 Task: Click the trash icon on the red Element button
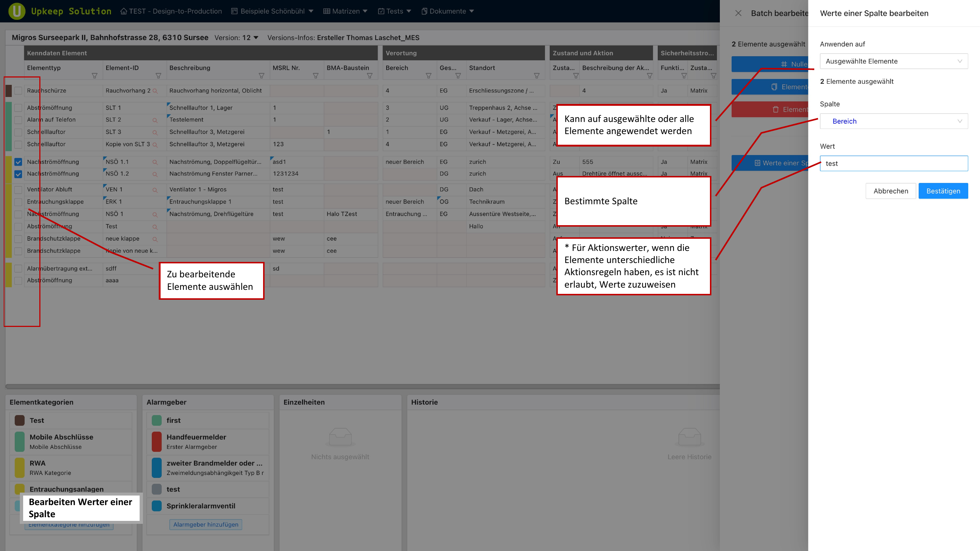point(776,109)
